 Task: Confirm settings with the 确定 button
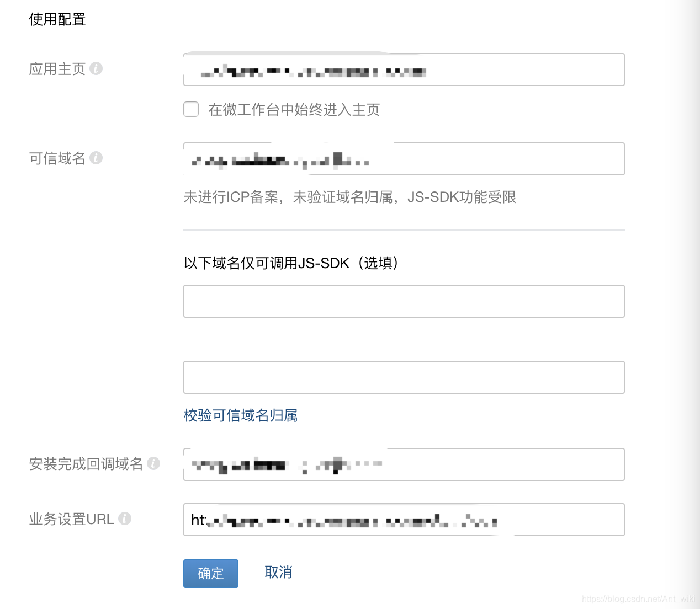click(211, 574)
